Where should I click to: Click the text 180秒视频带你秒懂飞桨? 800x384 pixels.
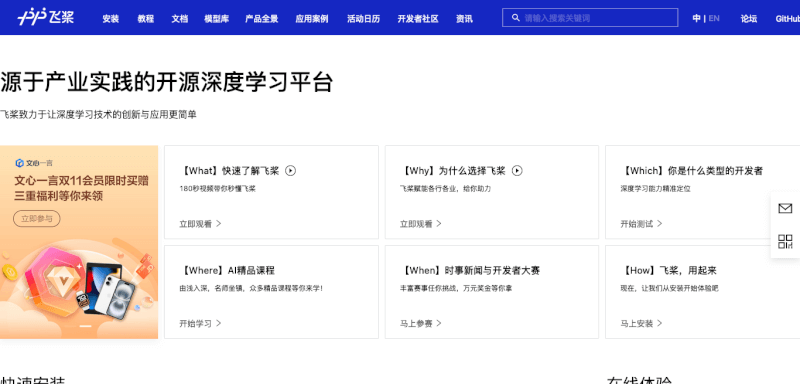217,189
